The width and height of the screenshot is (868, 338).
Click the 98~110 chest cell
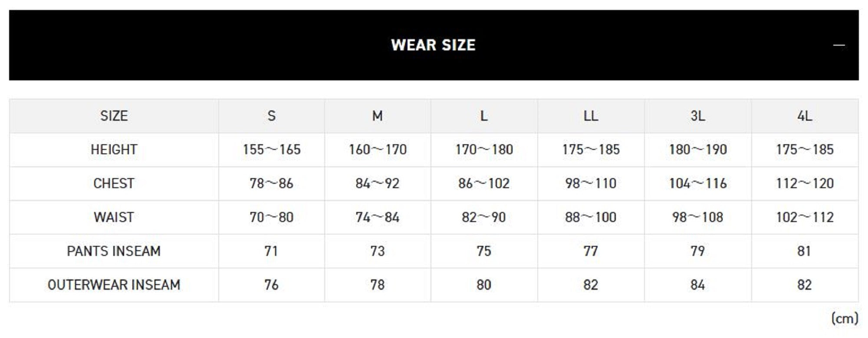591,183
